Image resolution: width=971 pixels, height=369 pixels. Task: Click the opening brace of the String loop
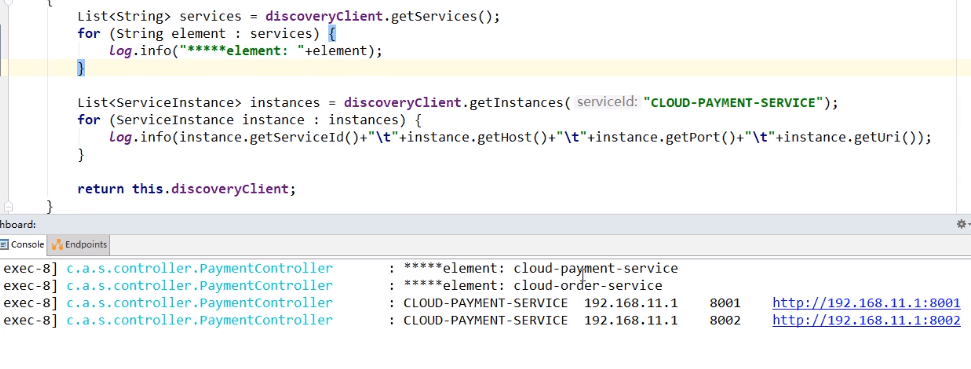coord(332,33)
